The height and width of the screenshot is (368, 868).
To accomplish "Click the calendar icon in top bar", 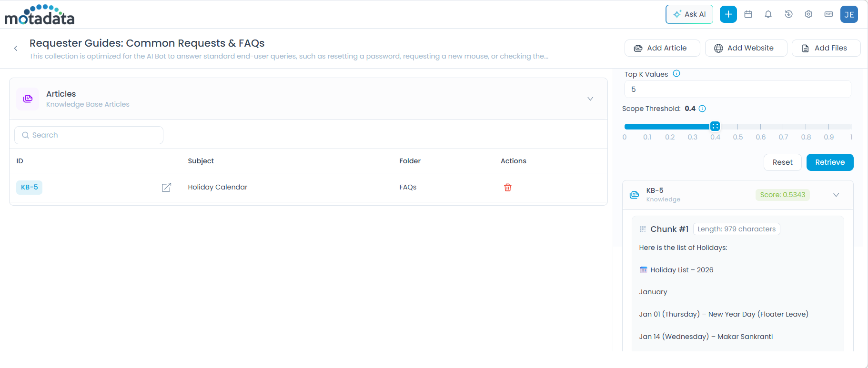I will click(x=748, y=14).
